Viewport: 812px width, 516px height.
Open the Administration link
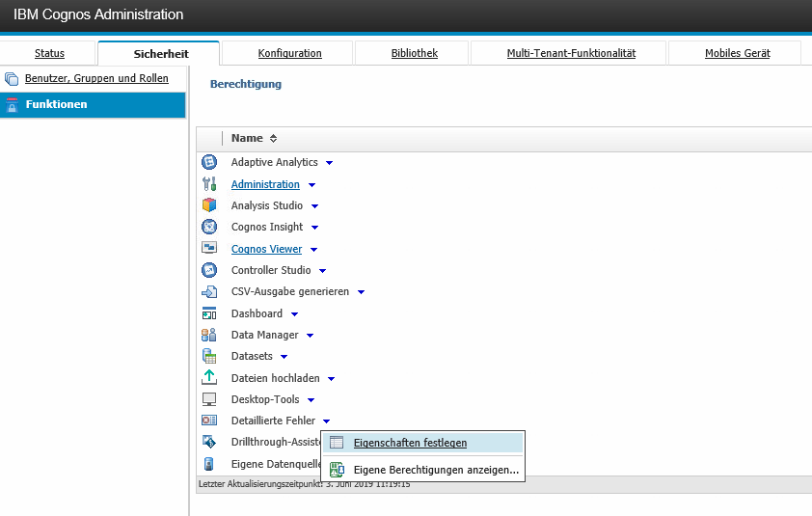click(x=265, y=184)
